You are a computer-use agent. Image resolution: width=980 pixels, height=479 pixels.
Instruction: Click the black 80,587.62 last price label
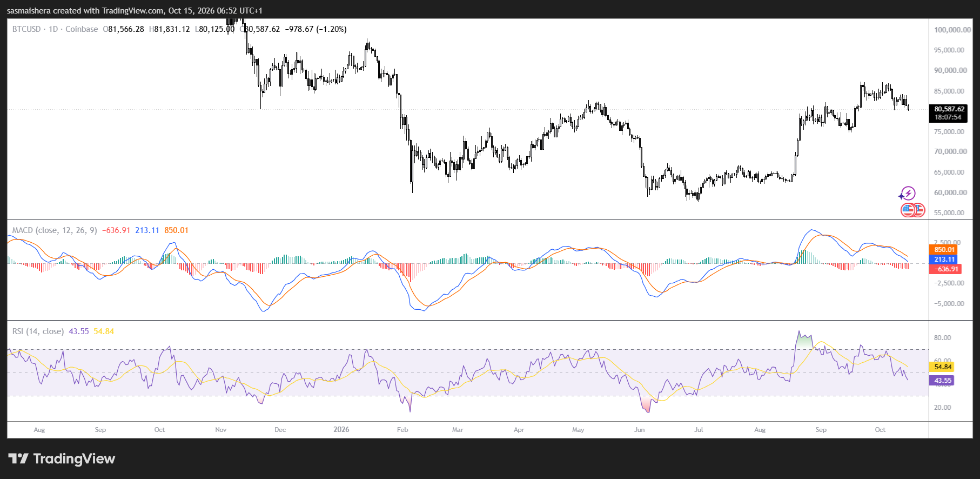click(949, 109)
